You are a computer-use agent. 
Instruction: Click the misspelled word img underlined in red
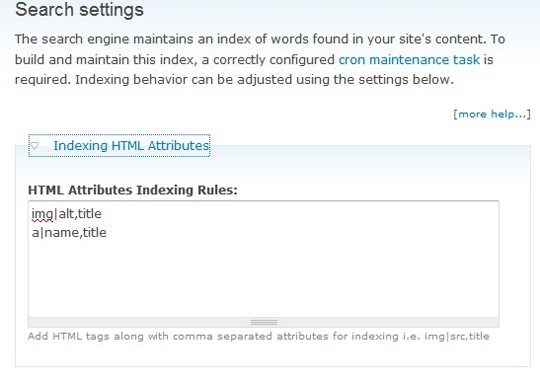pyautogui.click(x=42, y=214)
